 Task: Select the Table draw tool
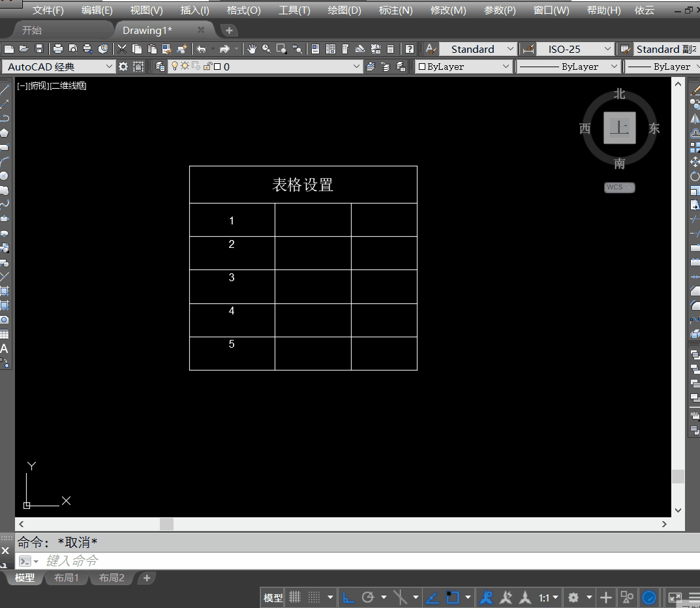[x=5, y=335]
